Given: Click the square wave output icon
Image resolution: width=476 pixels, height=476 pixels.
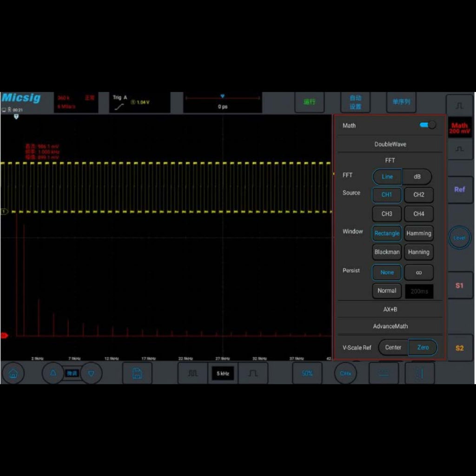Looking at the screenshot, I should click(x=192, y=373).
